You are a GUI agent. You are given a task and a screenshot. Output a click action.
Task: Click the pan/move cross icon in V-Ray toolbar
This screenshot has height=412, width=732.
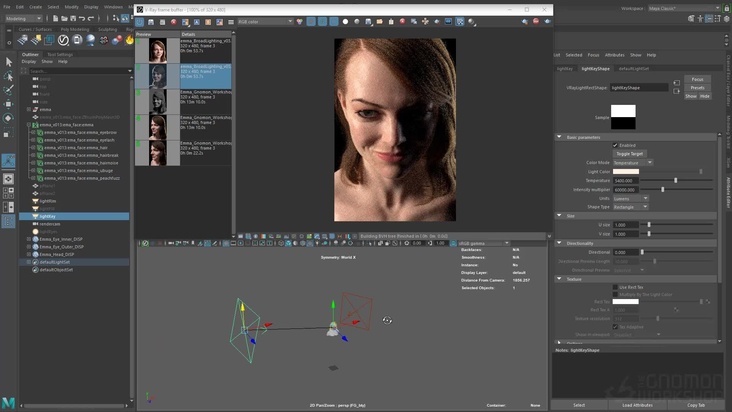pyautogui.click(x=425, y=21)
